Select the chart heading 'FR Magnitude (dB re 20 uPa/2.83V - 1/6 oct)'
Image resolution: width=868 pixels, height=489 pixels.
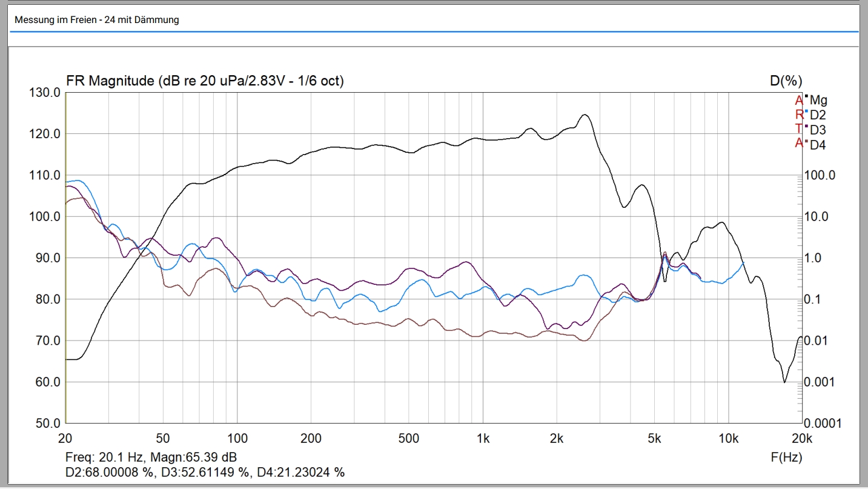[205, 81]
